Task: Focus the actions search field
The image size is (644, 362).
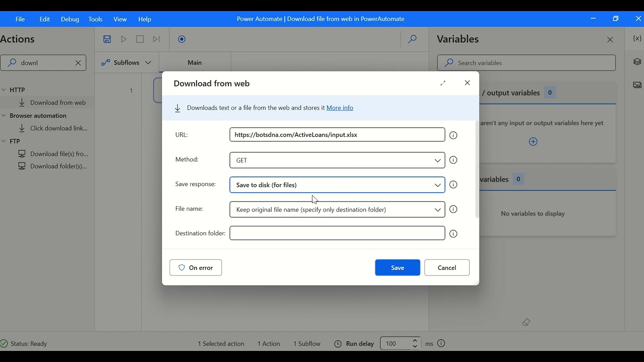Action: (x=43, y=63)
